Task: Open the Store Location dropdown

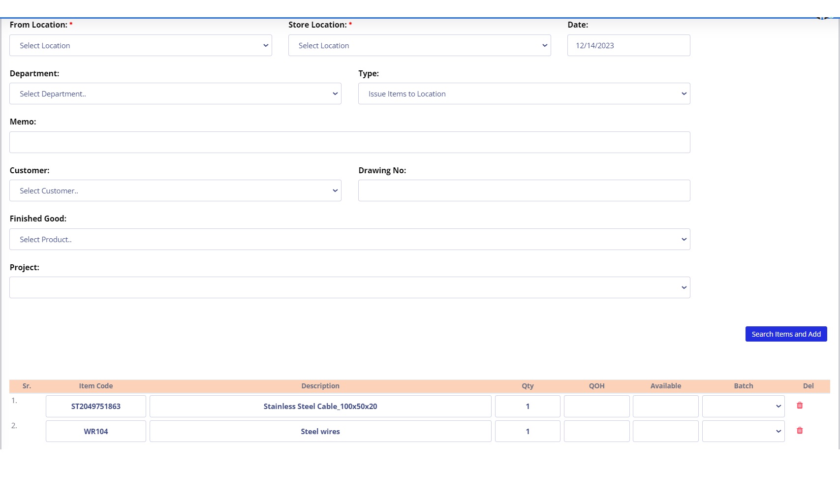Action: 419,45
